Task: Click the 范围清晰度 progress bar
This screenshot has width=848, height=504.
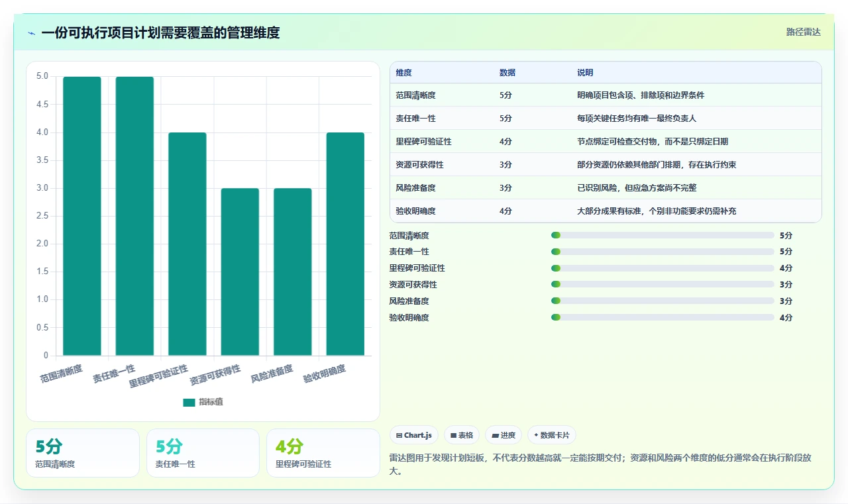Action: (662, 235)
